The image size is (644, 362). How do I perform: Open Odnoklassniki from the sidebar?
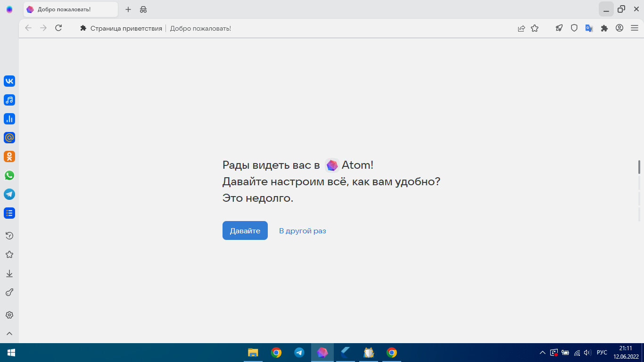click(9, 156)
